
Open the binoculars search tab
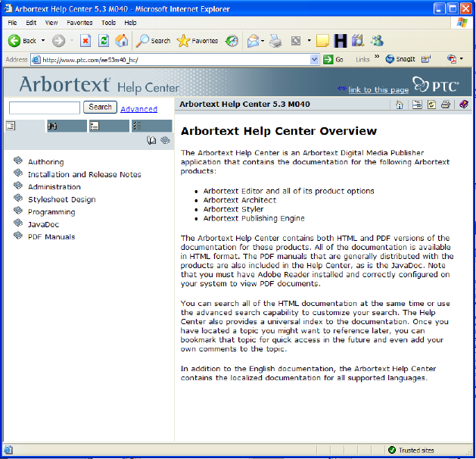pos(53,126)
